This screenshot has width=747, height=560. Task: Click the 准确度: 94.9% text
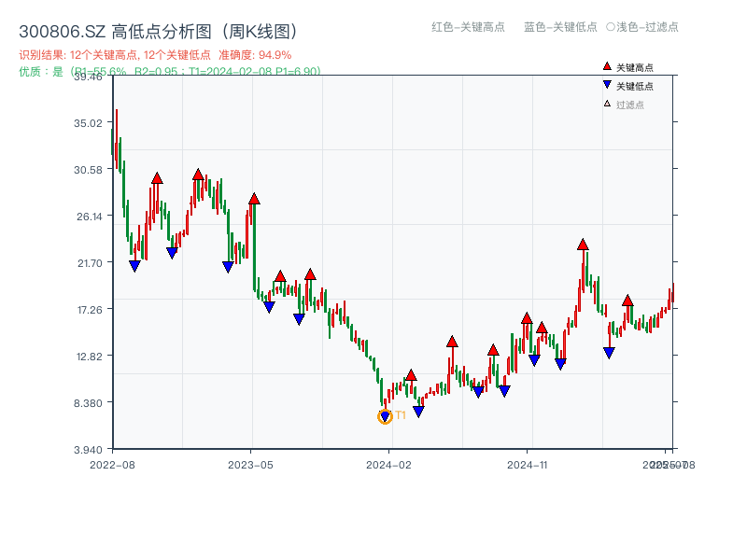point(255,55)
